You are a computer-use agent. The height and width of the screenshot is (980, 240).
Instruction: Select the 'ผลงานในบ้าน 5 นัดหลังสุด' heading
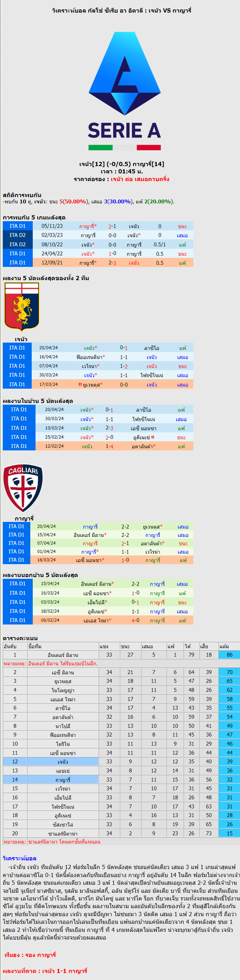[x=38, y=401]
